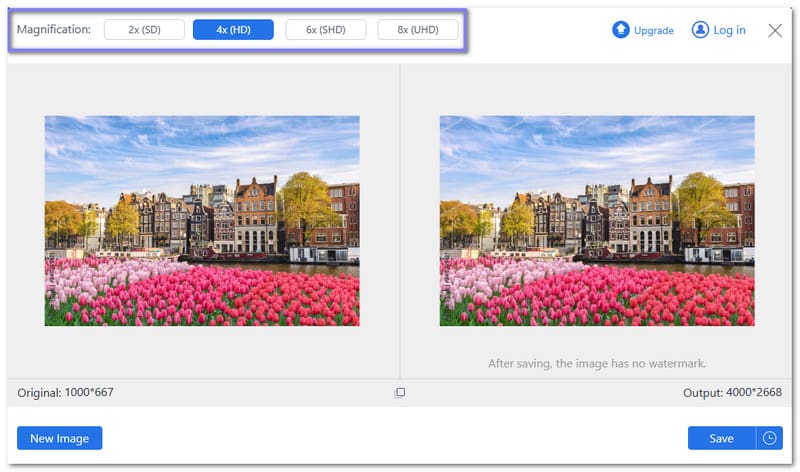Click the watermark notice text
This screenshot has height=472, width=800.
tap(597, 364)
